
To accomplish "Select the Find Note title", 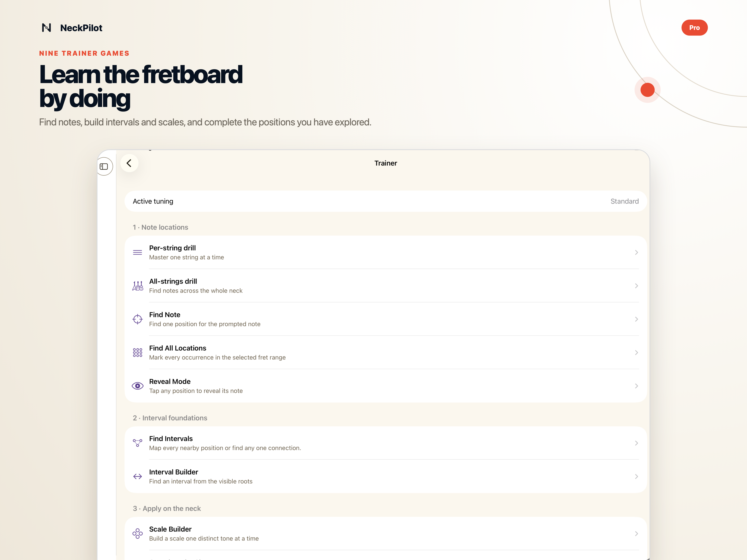I will pos(164,315).
